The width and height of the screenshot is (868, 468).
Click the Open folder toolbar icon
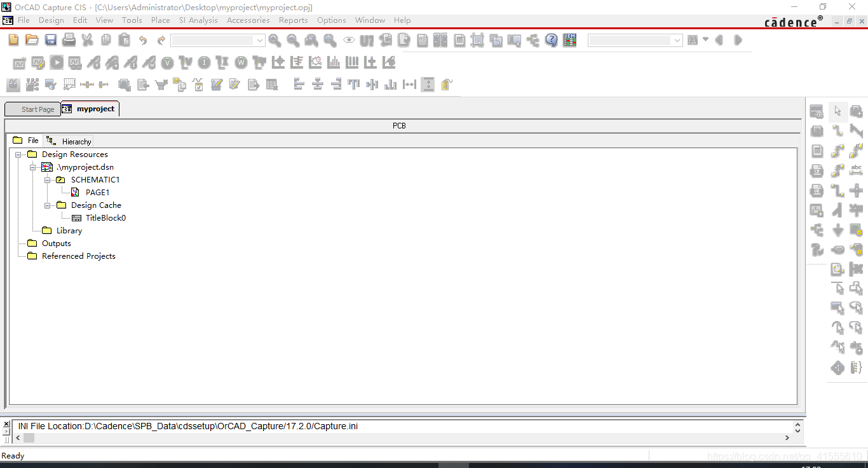(x=32, y=40)
